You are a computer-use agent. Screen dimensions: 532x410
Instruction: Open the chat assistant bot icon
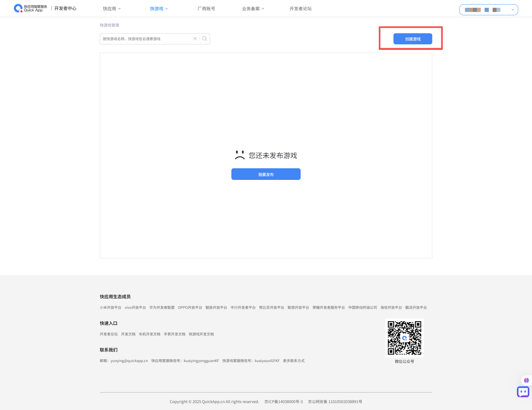523,392
